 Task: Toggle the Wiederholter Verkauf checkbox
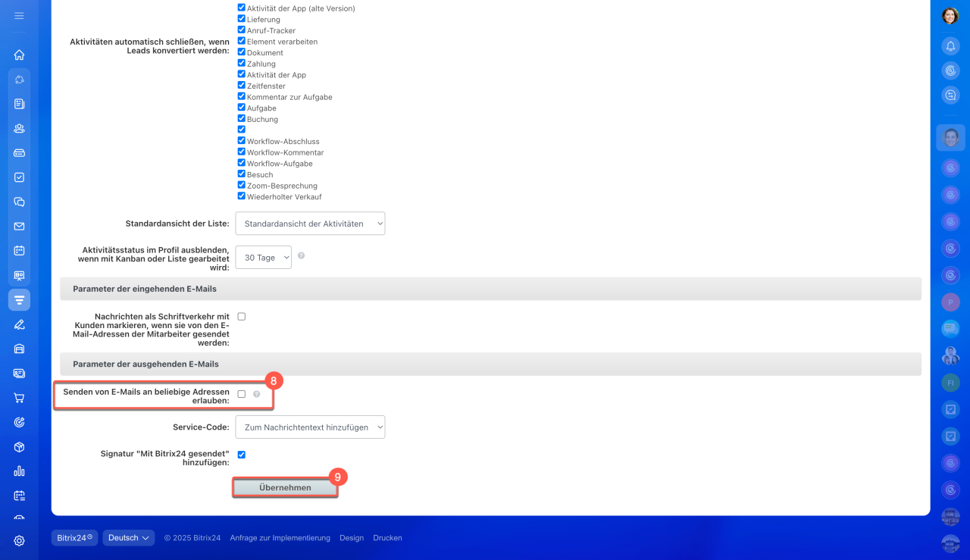click(x=241, y=196)
